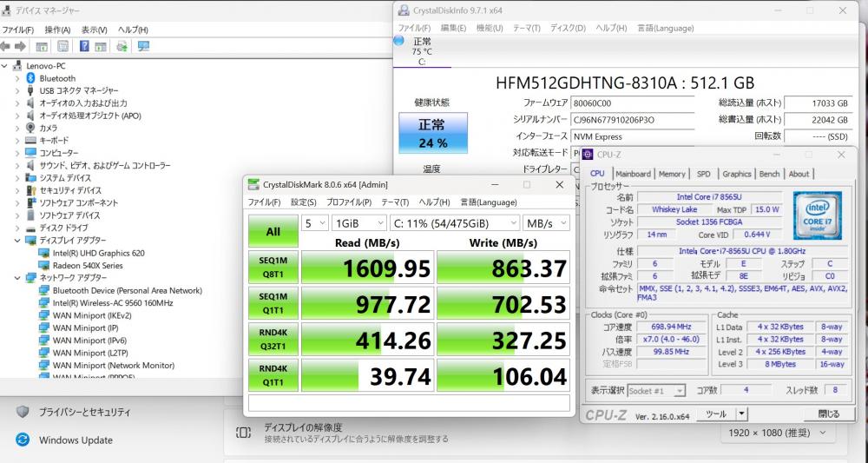Image resolution: width=868 pixels, height=463 pixels.
Task: Click the scan for hardware changes toolbar icon
Action: pos(143,46)
